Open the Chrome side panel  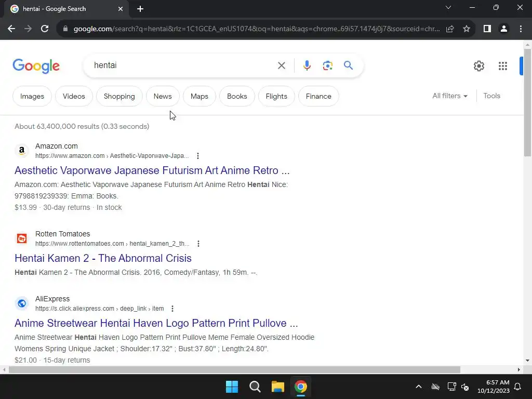tap(487, 29)
